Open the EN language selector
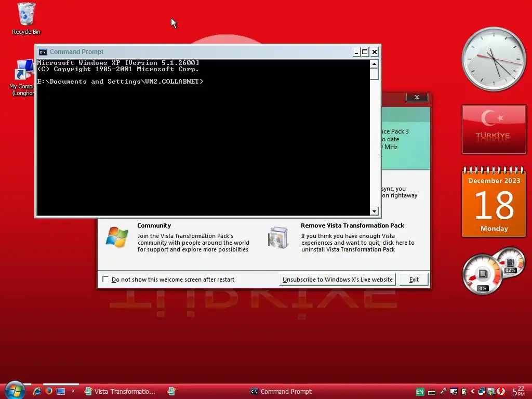532x399 pixels. 420,392
